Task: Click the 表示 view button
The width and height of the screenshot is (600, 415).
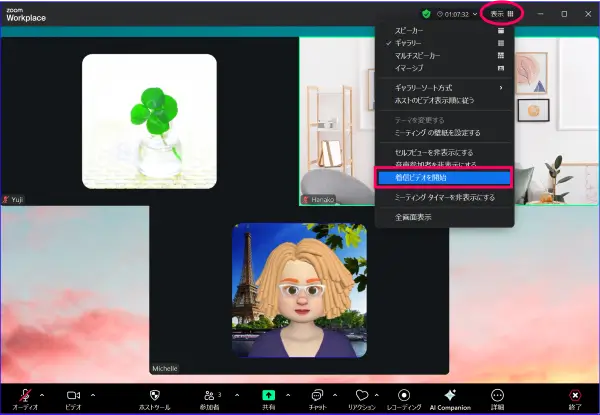Action: click(502, 14)
